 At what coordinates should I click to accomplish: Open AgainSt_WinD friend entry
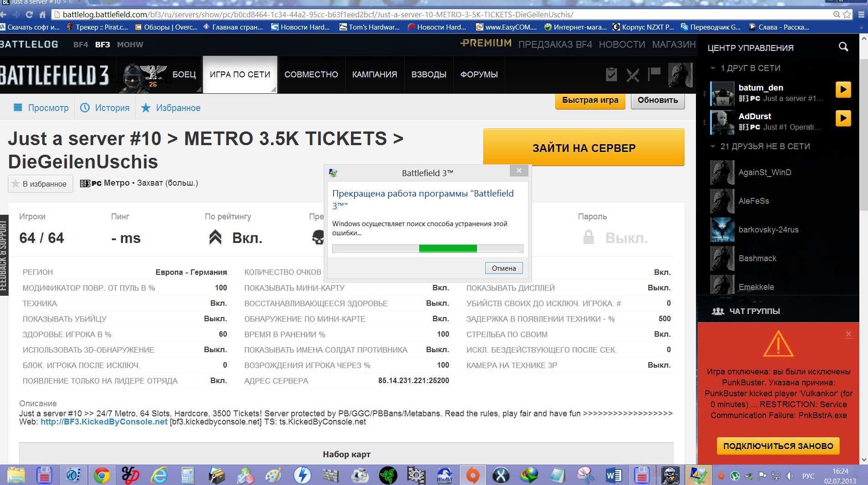tap(765, 172)
